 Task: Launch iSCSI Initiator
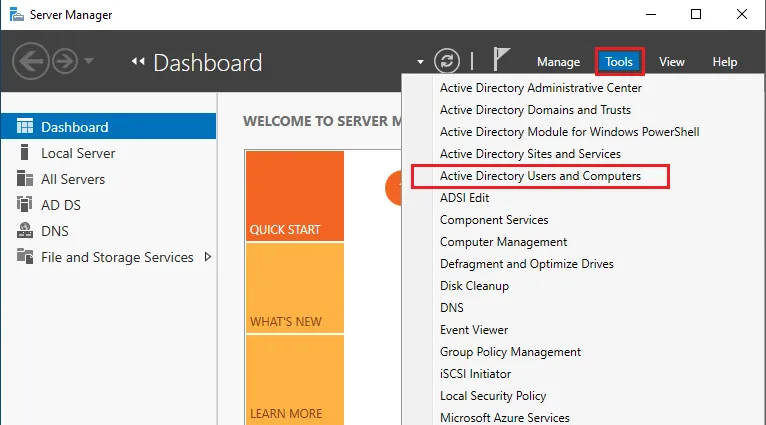(475, 374)
